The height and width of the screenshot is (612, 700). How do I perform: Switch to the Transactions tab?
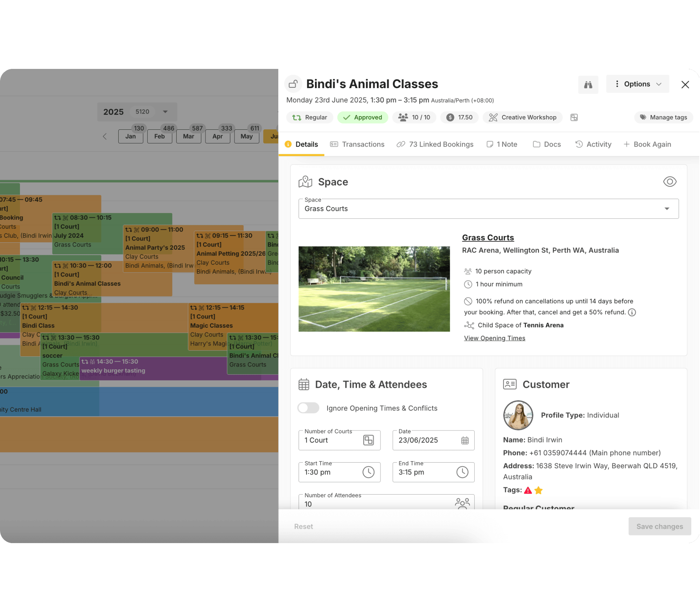coord(357,144)
